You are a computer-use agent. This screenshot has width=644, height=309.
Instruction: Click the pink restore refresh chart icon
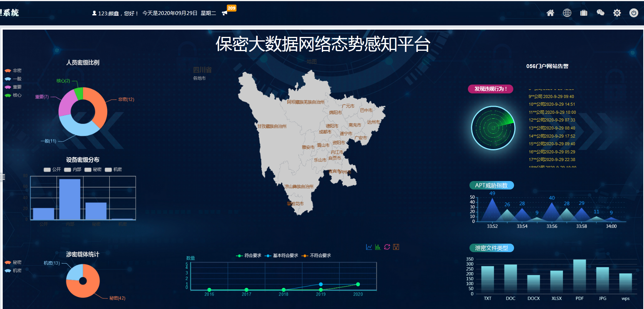387,247
